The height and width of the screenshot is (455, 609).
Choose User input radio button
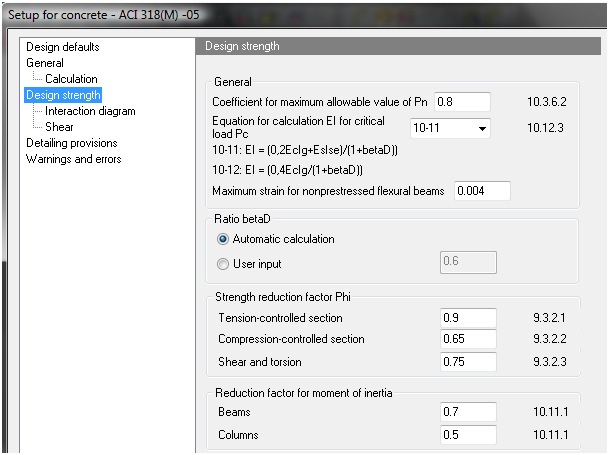(224, 264)
